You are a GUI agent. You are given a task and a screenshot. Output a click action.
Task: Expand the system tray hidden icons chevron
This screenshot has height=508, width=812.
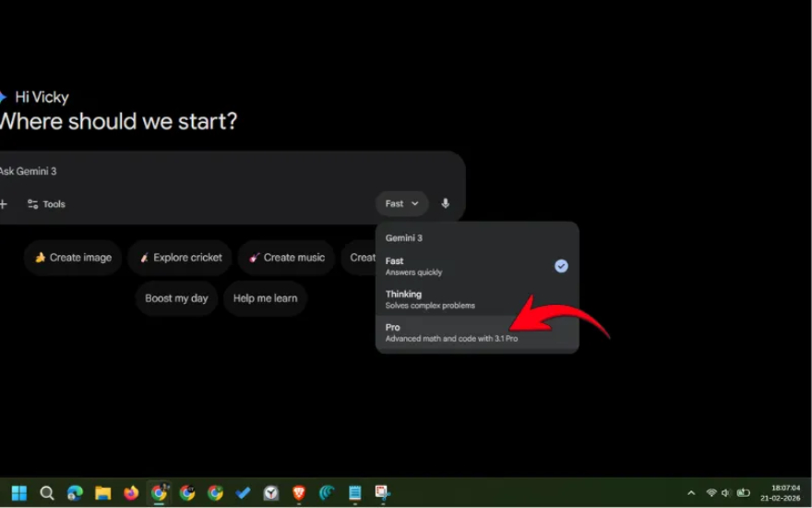pyautogui.click(x=691, y=493)
